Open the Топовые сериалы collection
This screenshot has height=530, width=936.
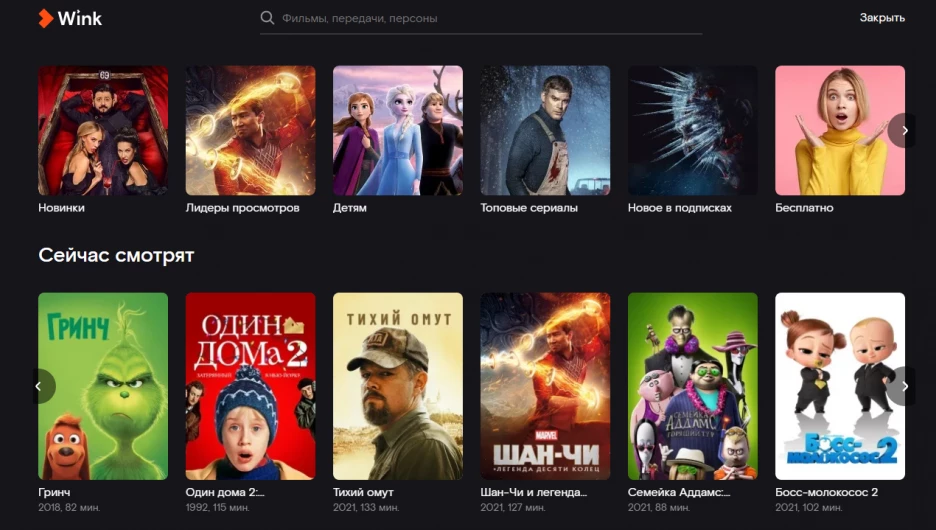click(x=545, y=130)
